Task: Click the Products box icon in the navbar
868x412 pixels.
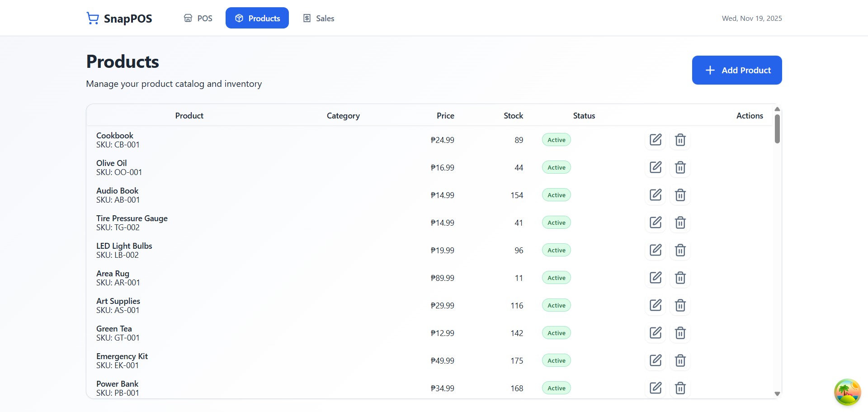Action: (x=239, y=18)
